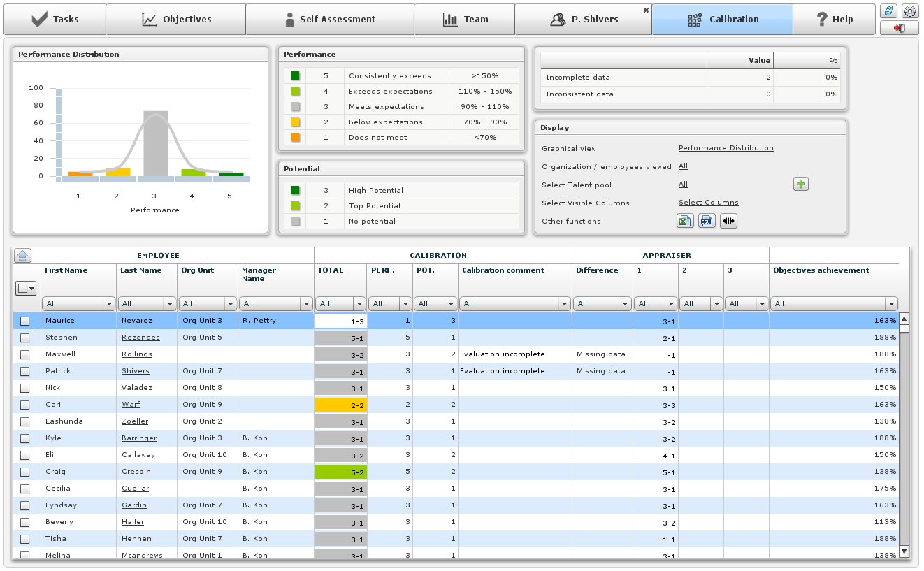Image resolution: width=924 pixels, height=571 pixels.
Task: Export table as CSV icon
Action: (707, 221)
